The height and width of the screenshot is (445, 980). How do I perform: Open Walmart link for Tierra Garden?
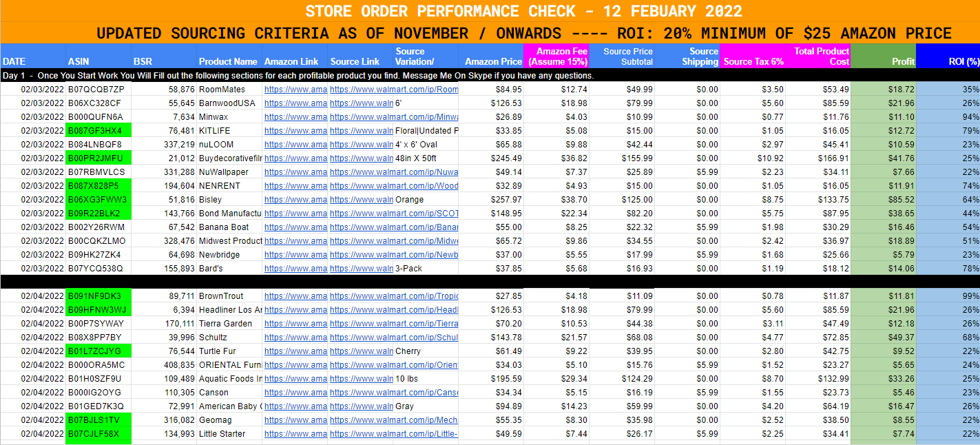pos(394,323)
